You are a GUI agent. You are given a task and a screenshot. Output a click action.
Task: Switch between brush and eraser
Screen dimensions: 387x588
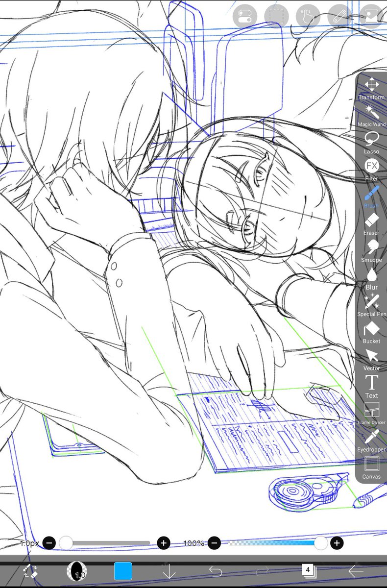pos(30,571)
